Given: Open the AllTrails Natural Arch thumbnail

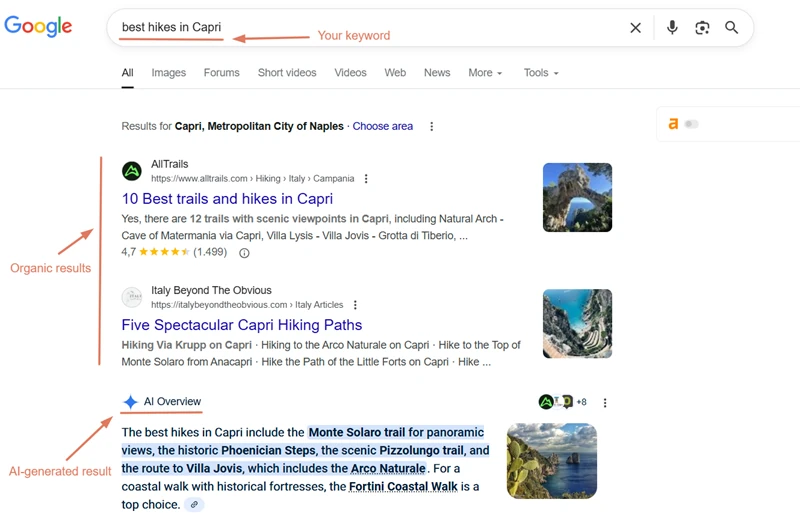Looking at the screenshot, I should [577, 197].
